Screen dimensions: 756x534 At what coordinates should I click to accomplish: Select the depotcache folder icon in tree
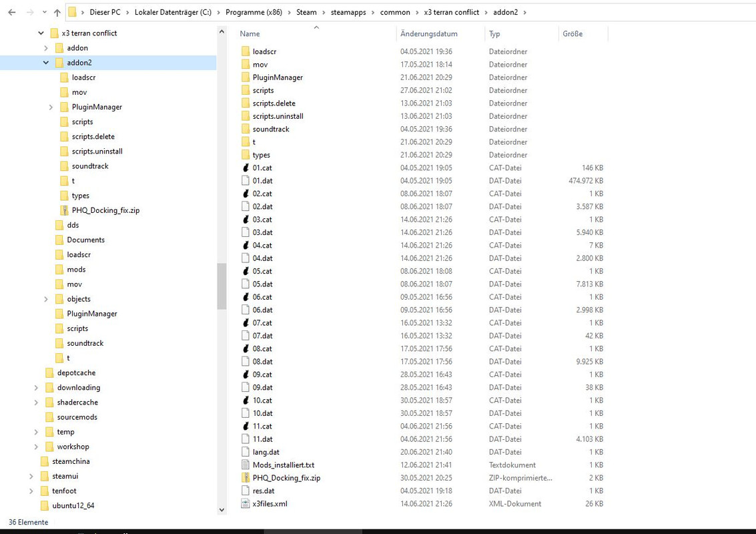click(49, 373)
